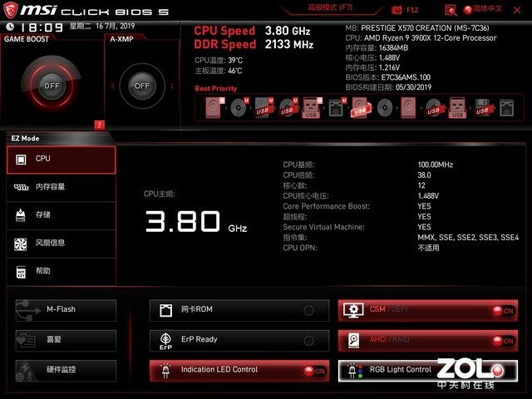Toggle the A-XMP OFF dial
The image size is (532, 399).
[x=142, y=86]
